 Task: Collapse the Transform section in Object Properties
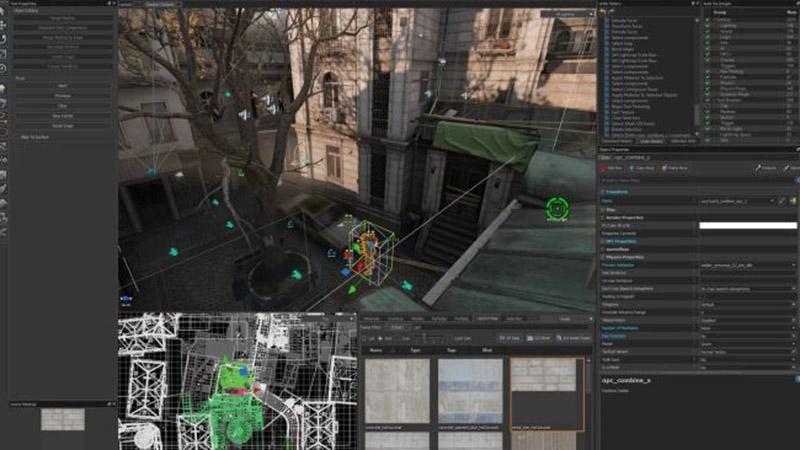pos(602,191)
